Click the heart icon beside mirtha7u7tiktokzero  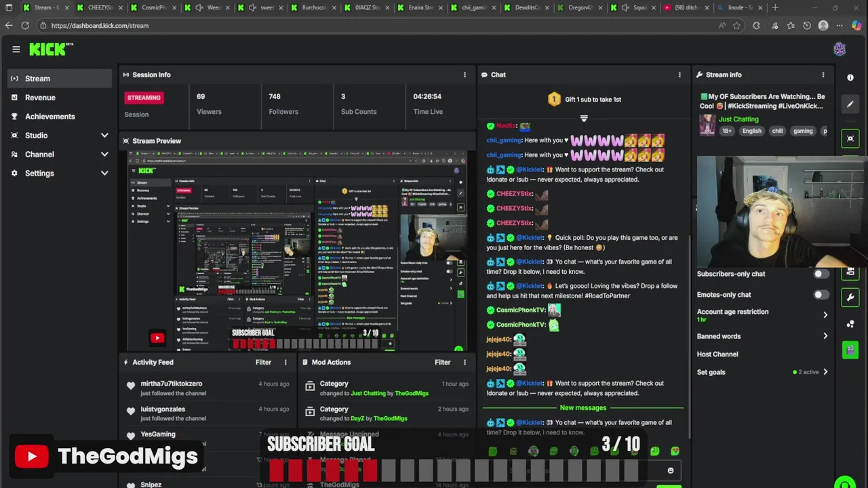pyautogui.click(x=131, y=386)
